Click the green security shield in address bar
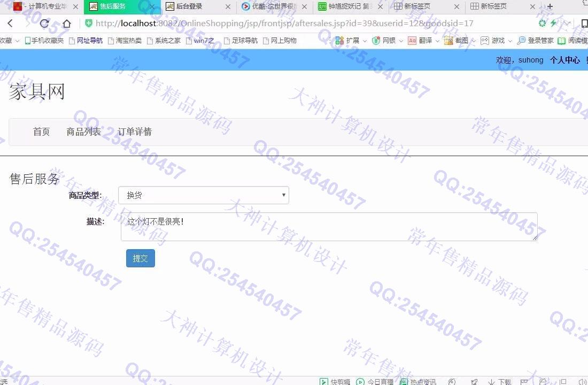Image resolution: width=588 pixels, height=385 pixels. [x=89, y=24]
